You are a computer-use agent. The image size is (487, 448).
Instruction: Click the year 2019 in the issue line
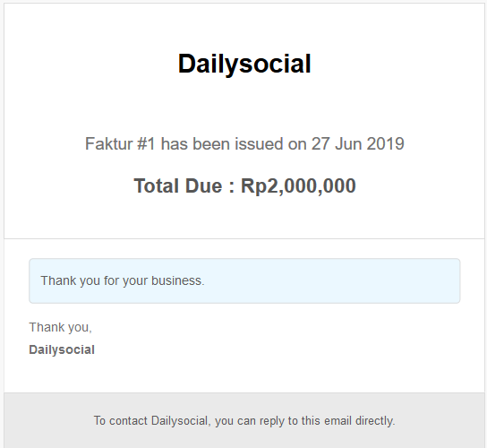click(x=385, y=144)
